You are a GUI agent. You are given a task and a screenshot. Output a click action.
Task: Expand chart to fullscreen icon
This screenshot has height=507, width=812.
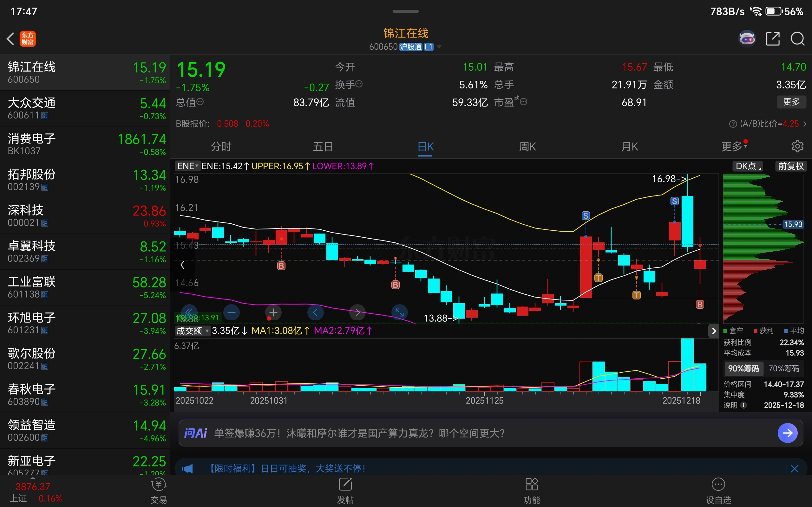click(x=399, y=312)
